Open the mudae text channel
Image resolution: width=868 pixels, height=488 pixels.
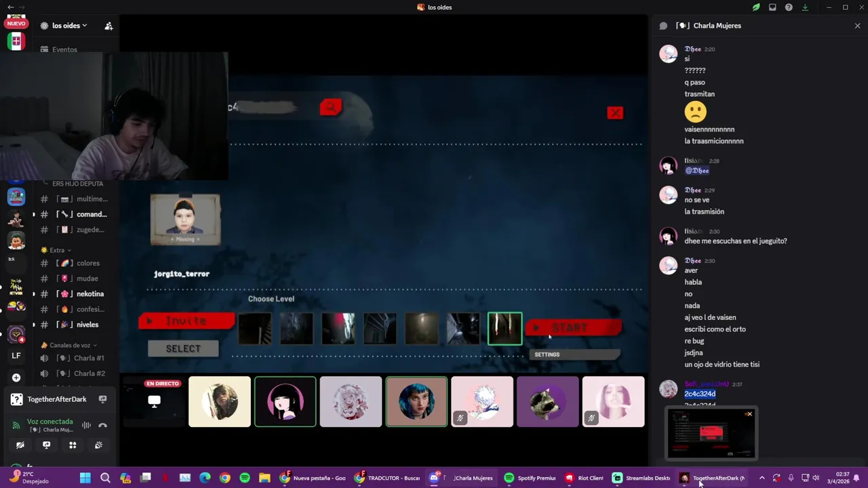tap(75, 279)
